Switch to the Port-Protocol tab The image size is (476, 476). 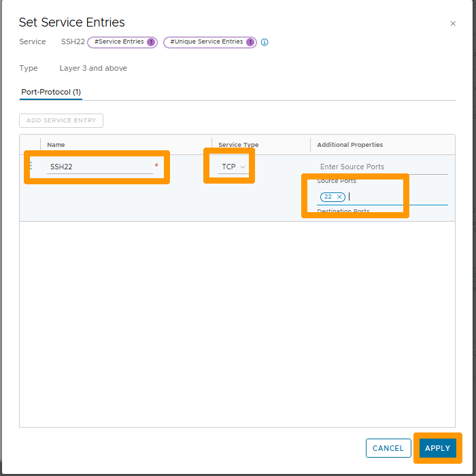51,92
